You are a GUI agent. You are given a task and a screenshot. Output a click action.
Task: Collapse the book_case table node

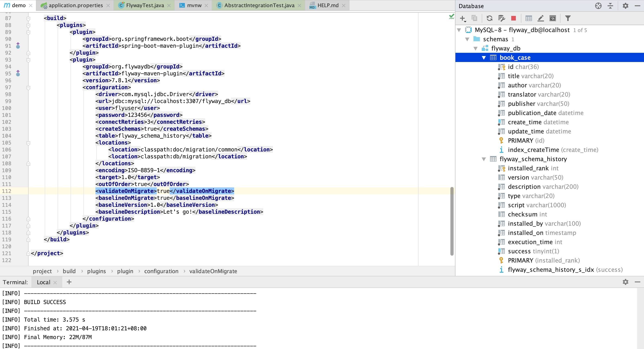click(x=484, y=58)
